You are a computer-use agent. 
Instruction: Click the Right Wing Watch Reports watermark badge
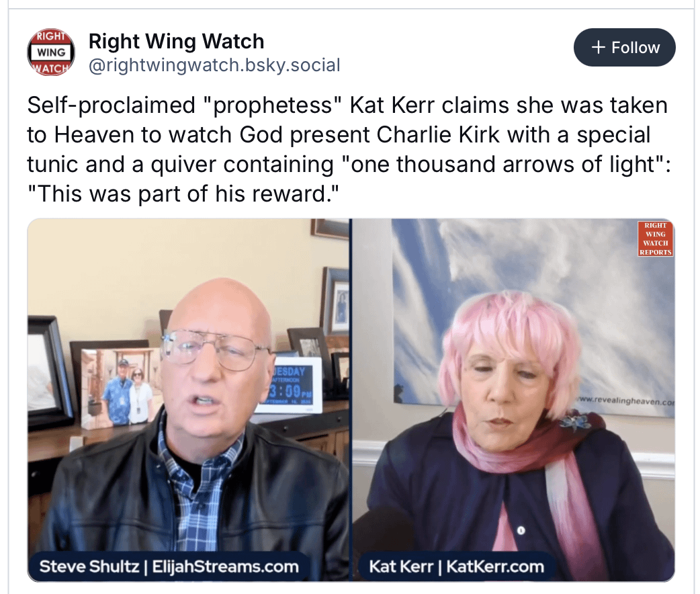(x=655, y=239)
